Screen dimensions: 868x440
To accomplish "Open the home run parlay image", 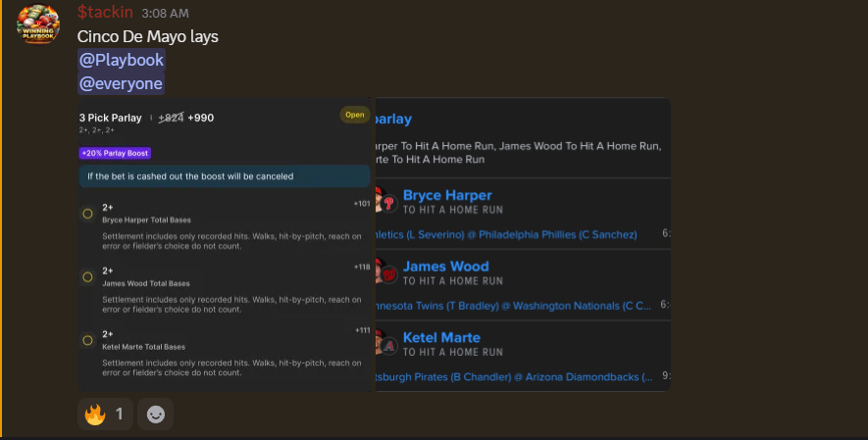I will point(523,244).
